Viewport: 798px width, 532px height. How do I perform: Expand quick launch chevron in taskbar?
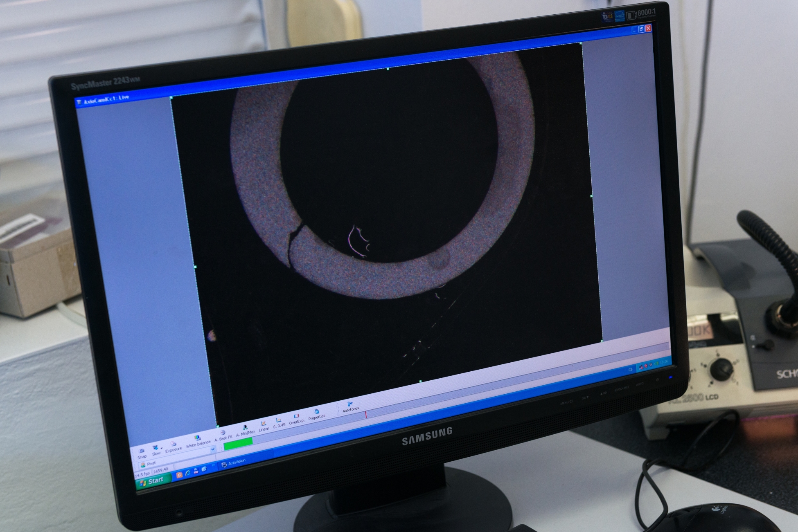coord(213,465)
